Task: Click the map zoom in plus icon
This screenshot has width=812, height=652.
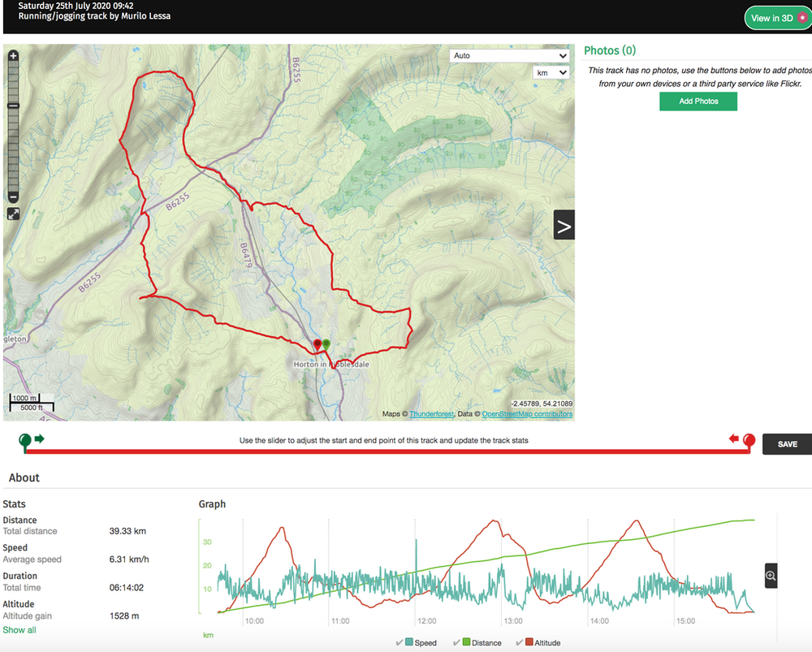Action: (13, 57)
